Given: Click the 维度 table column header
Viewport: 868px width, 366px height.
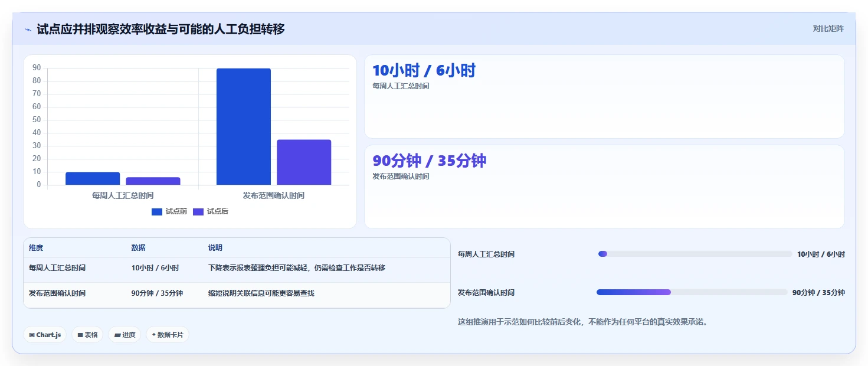Looking at the screenshot, I should click(x=36, y=248).
